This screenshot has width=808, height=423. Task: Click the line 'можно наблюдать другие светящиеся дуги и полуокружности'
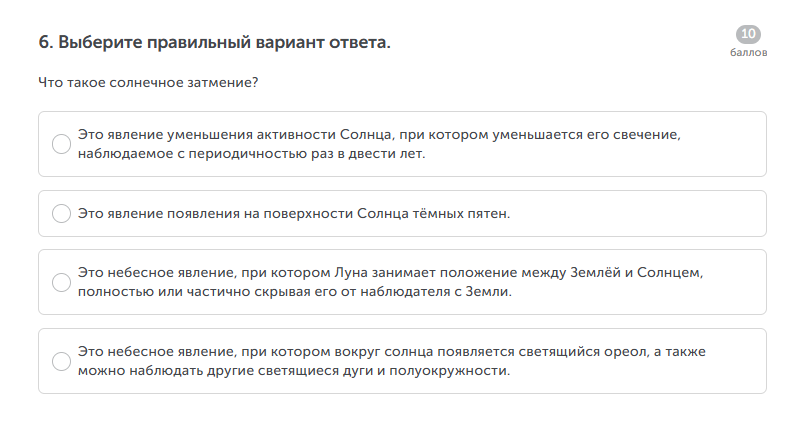coord(294,371)
